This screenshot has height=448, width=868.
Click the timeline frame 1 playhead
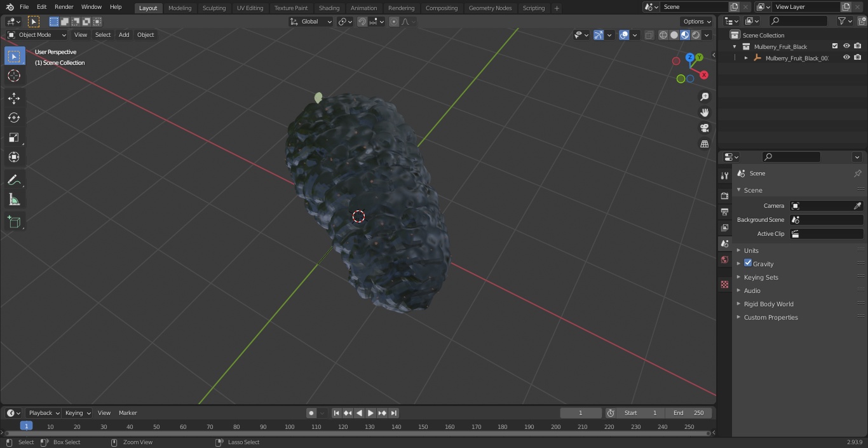(x=26, y=426)
